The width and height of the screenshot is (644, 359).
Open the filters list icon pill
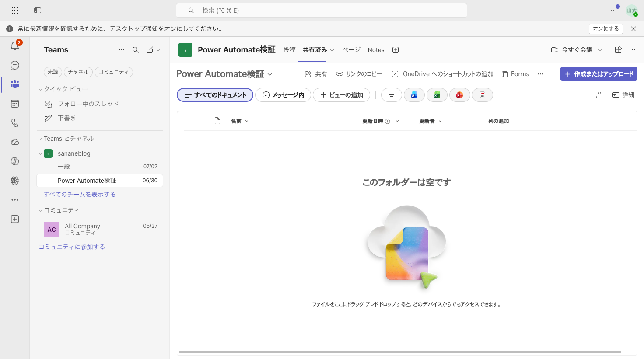pyautogui.click(x=392, y=95)
